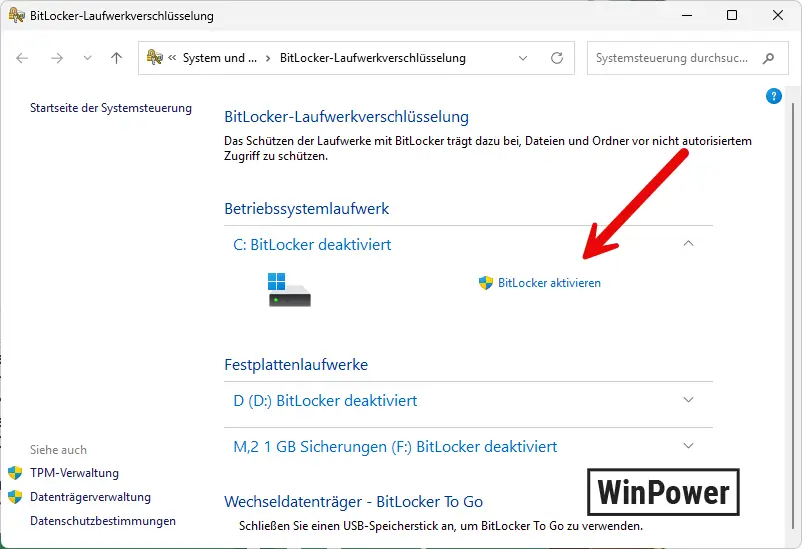Click the 'Festplattenlaufwerke' section heading

296,365
